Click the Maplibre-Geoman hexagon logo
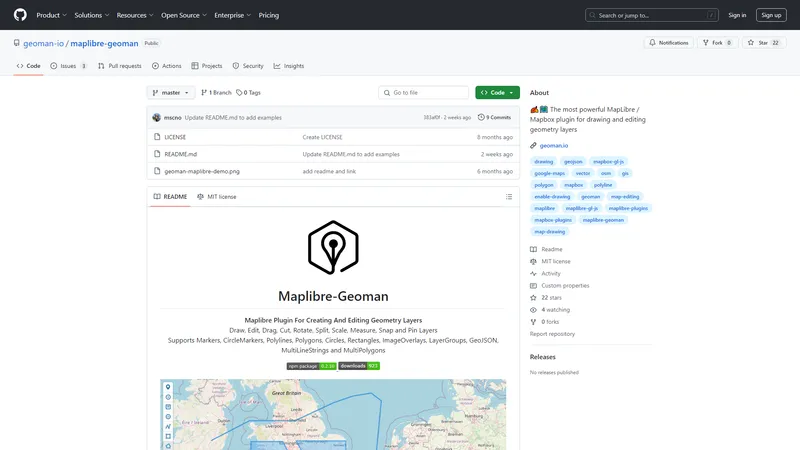This screenshot has height=450, width=800. coord(333,247)
